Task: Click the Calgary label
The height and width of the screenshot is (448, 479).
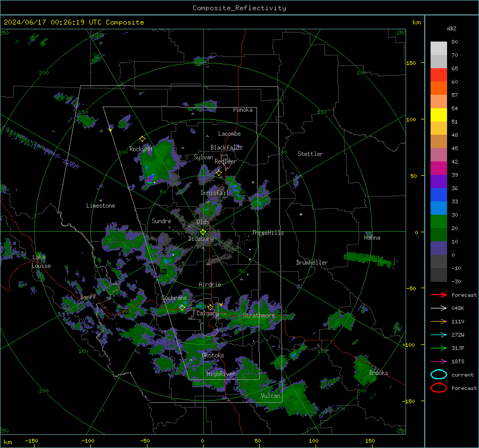Action: click(208, 313)
